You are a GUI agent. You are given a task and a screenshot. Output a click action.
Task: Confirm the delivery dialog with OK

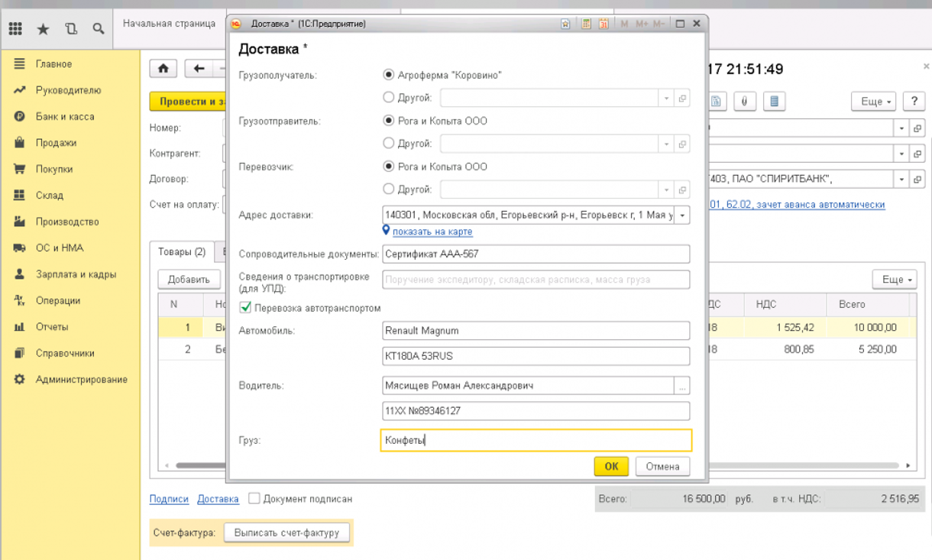[x=611, y=466]
